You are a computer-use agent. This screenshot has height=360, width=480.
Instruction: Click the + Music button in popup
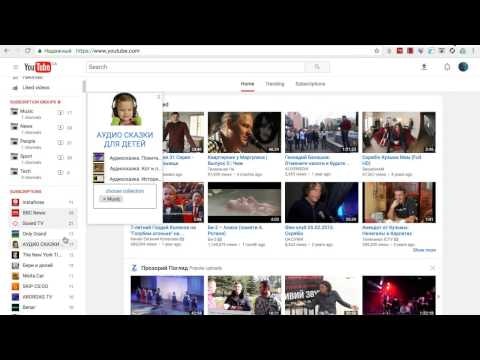point(111,199)
